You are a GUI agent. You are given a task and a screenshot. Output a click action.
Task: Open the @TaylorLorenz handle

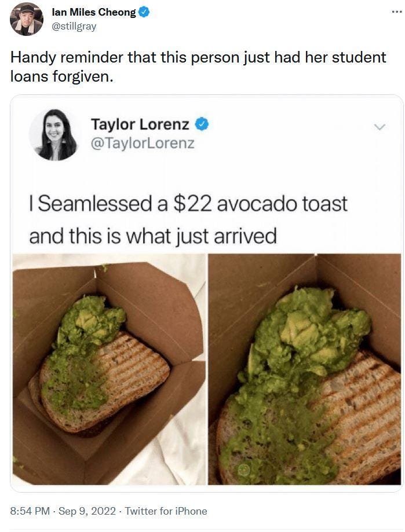(x=143, y=143)
